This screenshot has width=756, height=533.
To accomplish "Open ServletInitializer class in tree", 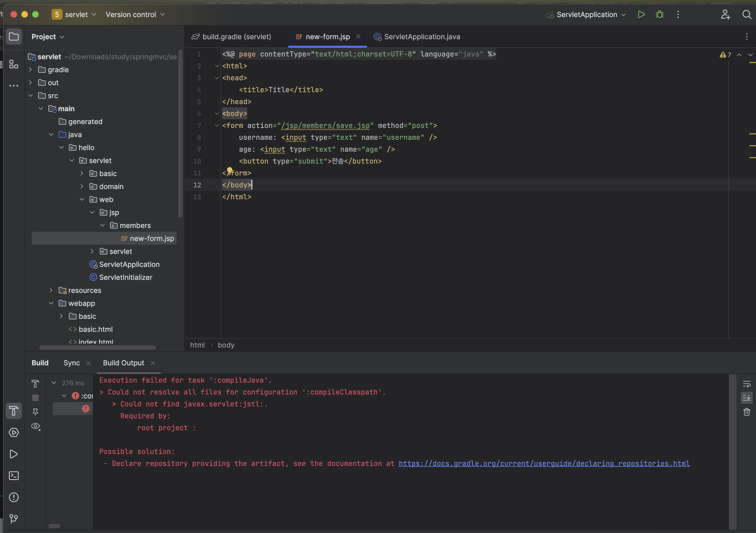I will [121, 277].
